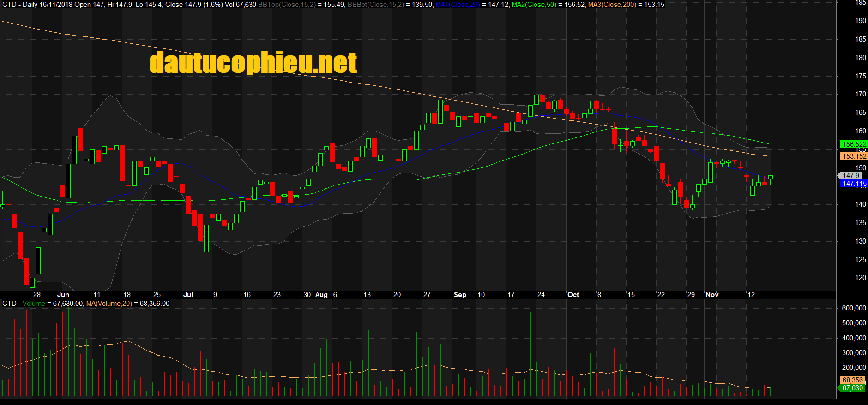This screenshot has height=405, width=868.
Task: Click the 170 price axis label
Action: [x=861, y=94]
